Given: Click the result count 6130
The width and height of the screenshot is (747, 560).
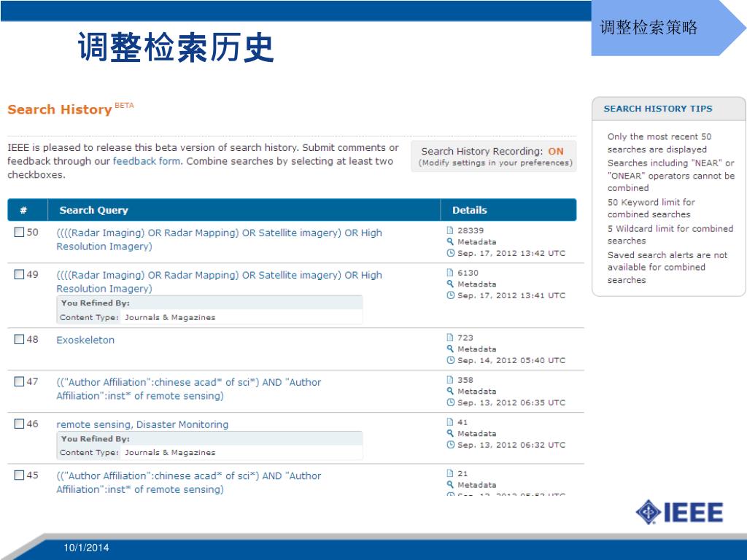Looking at the screenshot, I should pos(468,273).
